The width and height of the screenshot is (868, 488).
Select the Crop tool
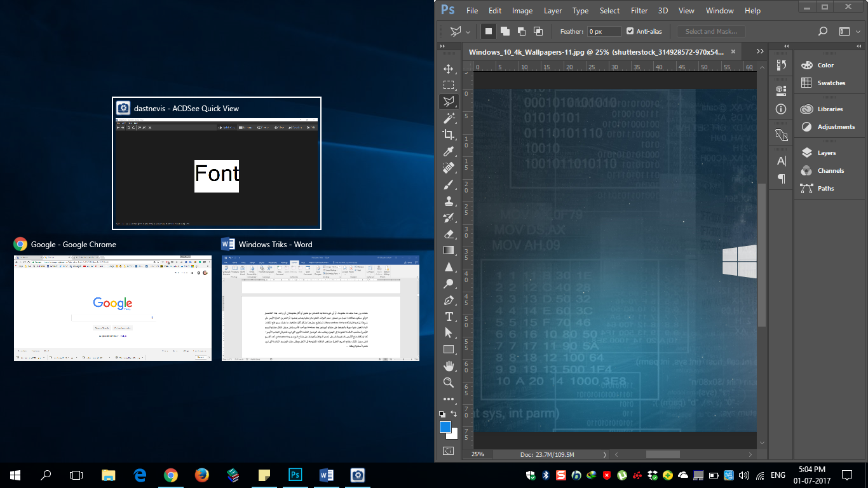tap(449, 135)
